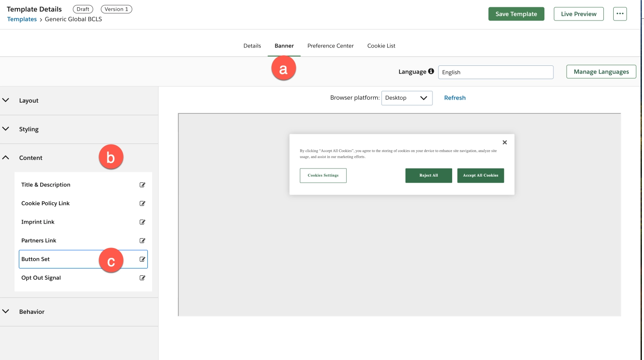Edit the Button Set content
Viewport: 644px width, 360px height.
pos(143,259)
